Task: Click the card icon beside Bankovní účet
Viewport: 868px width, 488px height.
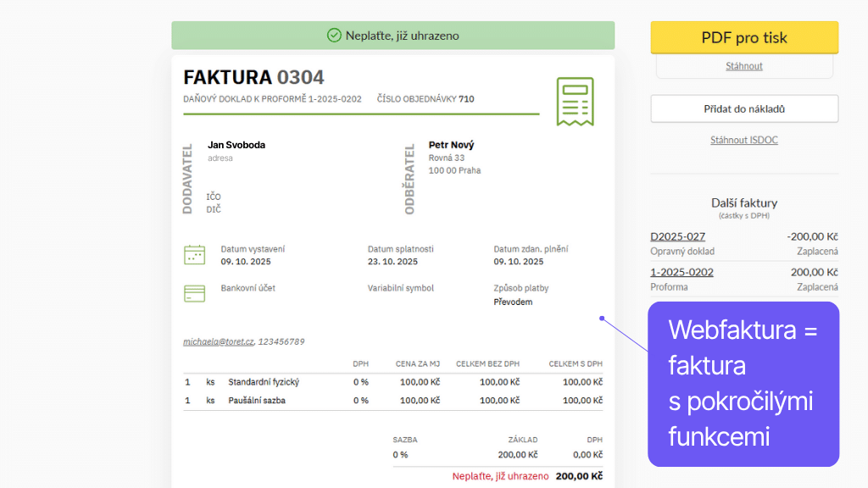Action: [x=194, y=293]
